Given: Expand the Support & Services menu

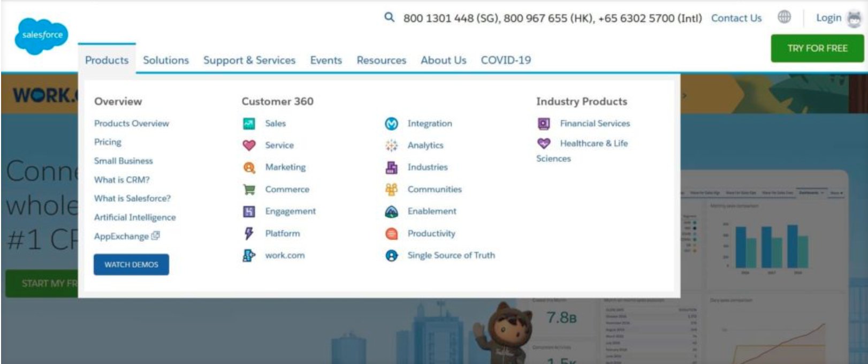Looking at the screenshot, I should [249, 60].
